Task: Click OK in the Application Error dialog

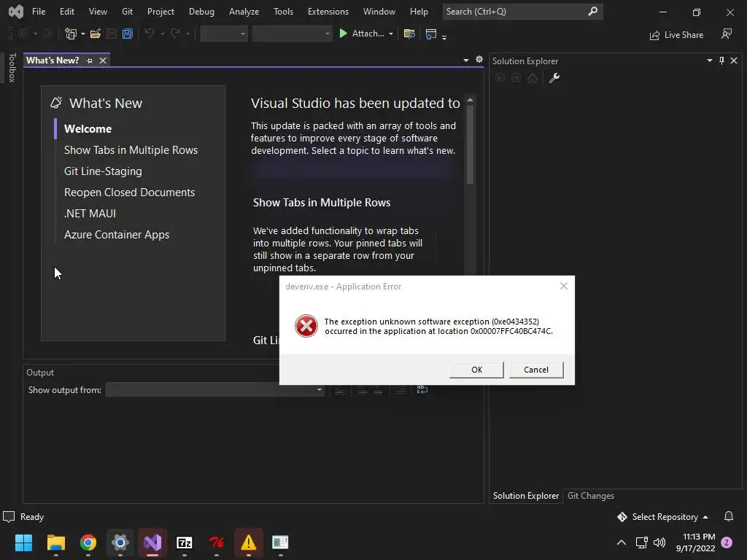Action: pyautogui.click(x=476, y=370)
